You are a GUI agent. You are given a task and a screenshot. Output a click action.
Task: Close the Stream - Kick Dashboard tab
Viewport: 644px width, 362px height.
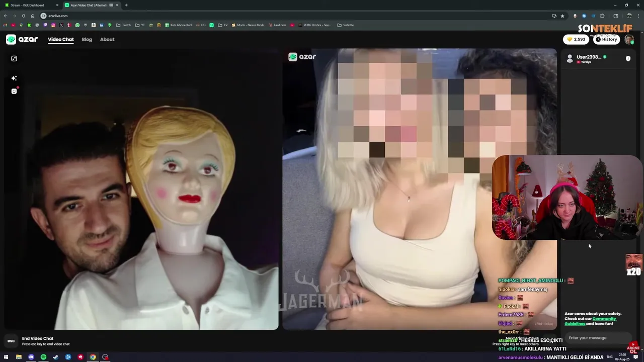[57, 5]
